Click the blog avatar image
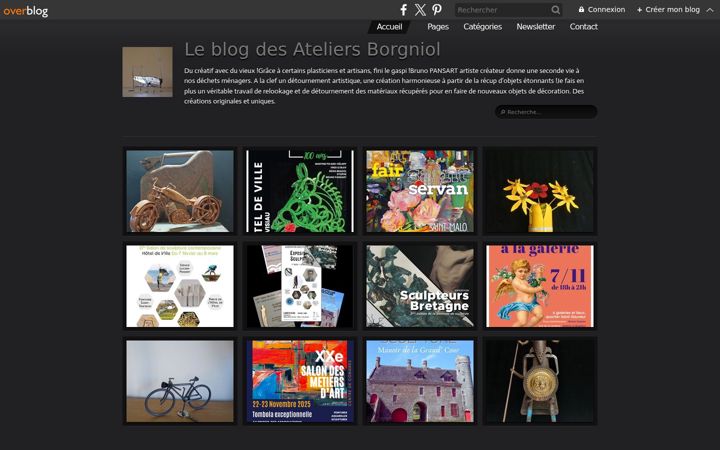The width and height of the screenshot is (720, 450). click(x=147, y=72)
